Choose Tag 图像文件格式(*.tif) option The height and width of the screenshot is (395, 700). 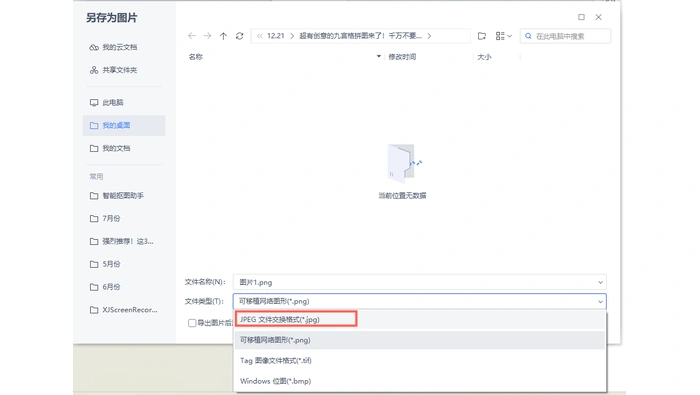tap(420, 361)
